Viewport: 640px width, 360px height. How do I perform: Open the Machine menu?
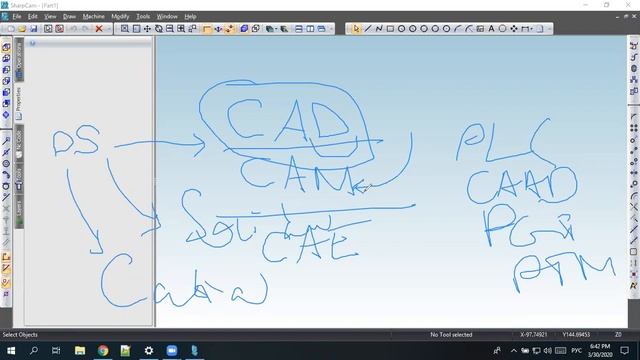(x=94, y=17)
